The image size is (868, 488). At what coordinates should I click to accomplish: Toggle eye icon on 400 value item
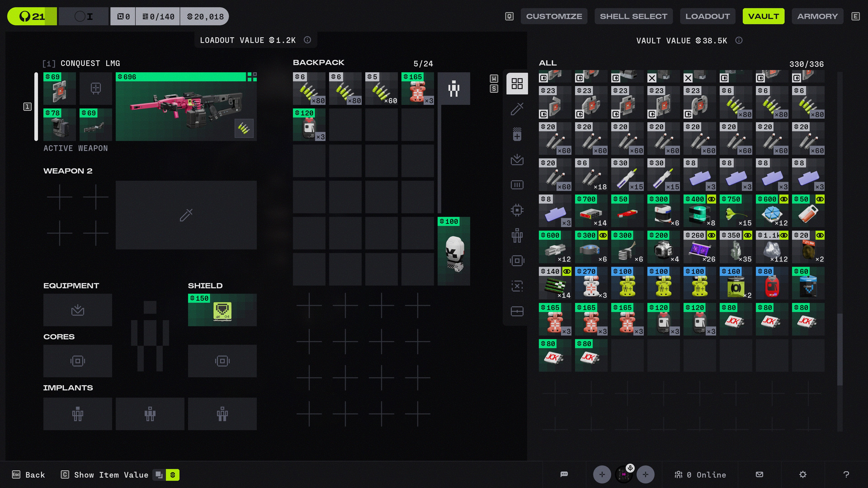pos(711,199)
